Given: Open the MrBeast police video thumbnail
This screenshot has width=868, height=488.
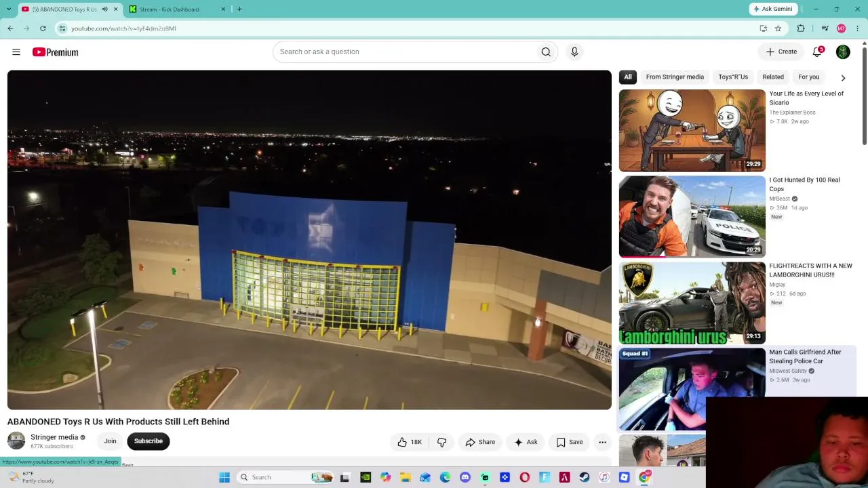Looking at the screenshot, I should tap(692, 216).
